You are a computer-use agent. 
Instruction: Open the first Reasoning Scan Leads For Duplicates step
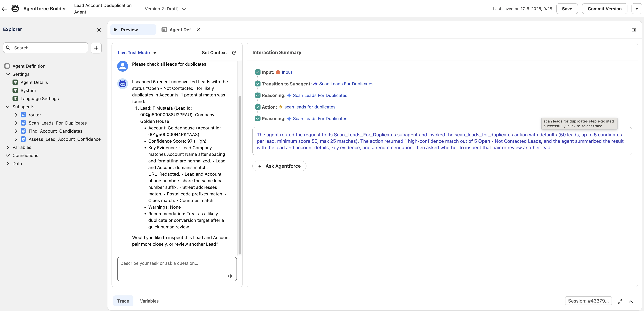(x=320, y=95)
